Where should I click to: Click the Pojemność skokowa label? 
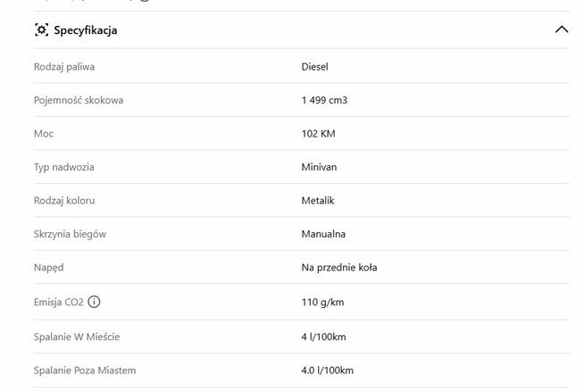click(79, 100)
